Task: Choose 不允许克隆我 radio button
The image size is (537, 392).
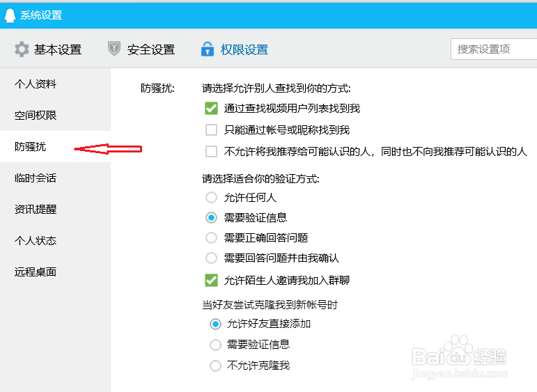Action: tap(215, 366)
